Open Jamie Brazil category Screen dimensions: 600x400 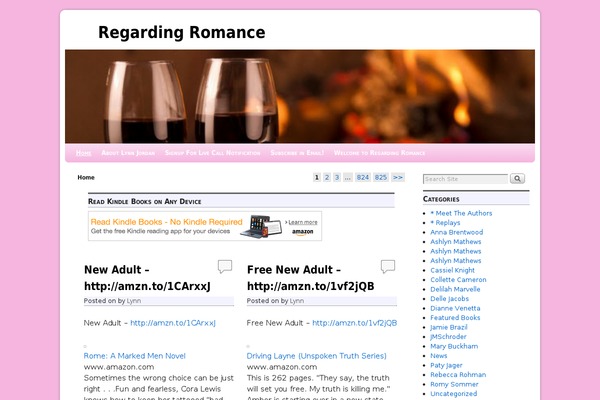click(449, 327)
